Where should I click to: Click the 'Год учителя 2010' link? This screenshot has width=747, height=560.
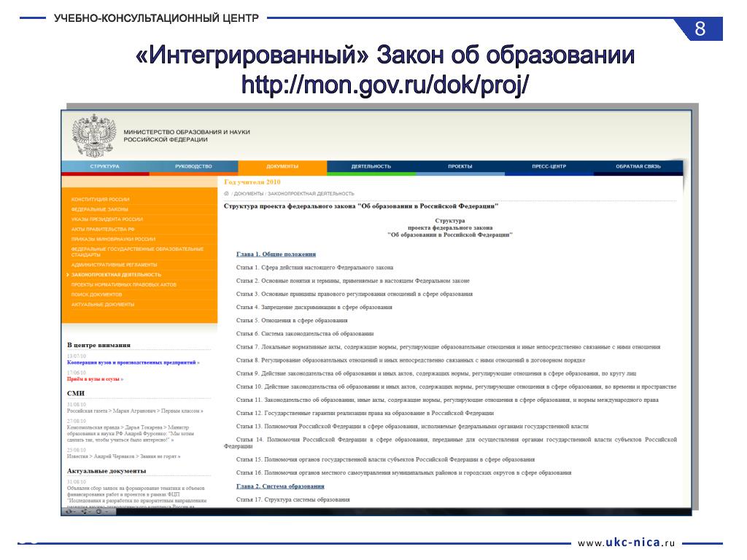[252, 182]
